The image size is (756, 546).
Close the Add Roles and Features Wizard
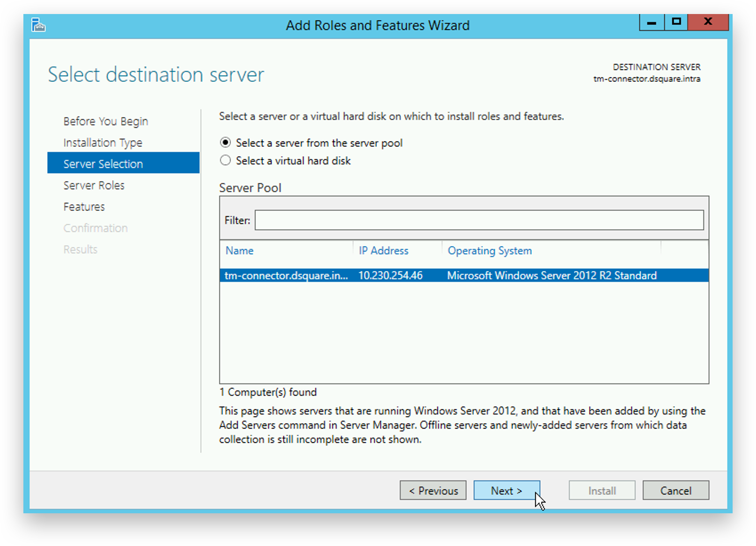(708, 22)
